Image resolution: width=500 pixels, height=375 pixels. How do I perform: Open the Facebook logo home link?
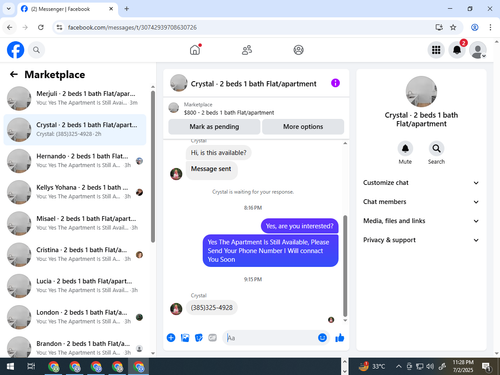pos(15,50)
